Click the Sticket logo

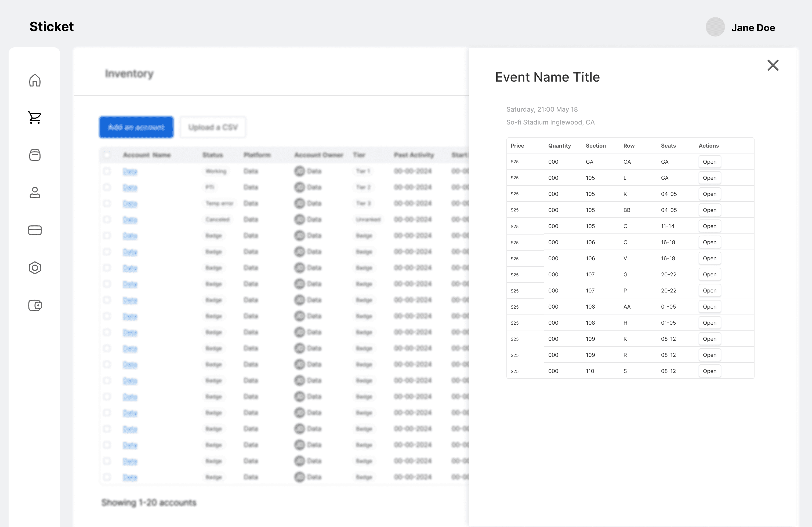point(52,27)
